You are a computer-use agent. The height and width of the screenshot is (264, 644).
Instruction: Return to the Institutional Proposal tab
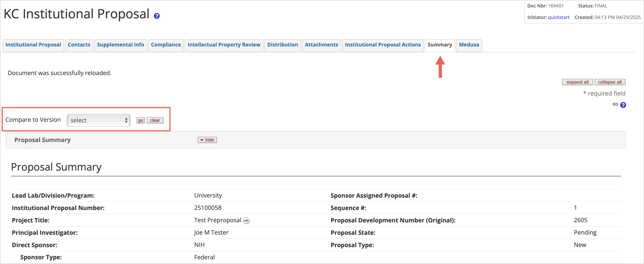pyautogui.click(x=33, y=45)
